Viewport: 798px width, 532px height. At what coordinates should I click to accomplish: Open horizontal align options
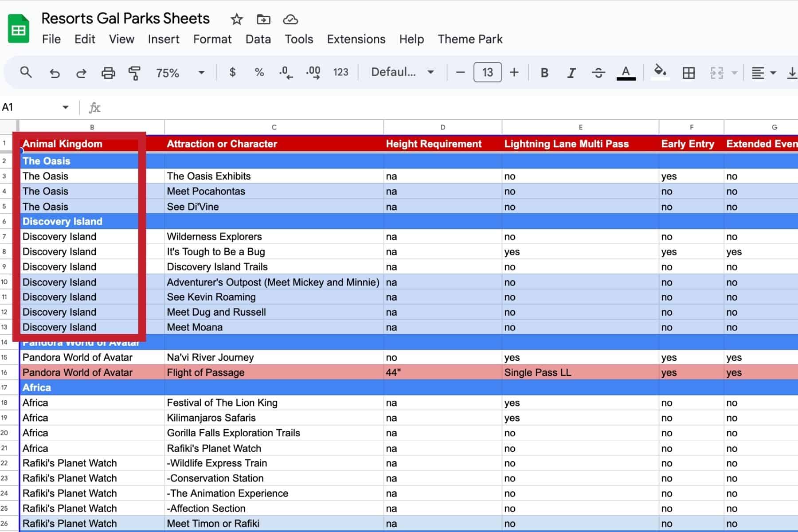(763, 73)
